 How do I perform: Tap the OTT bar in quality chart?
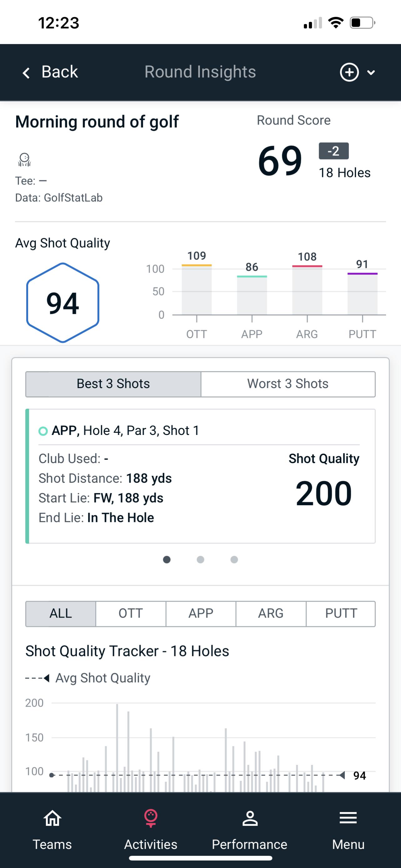[x=197, y=290]
